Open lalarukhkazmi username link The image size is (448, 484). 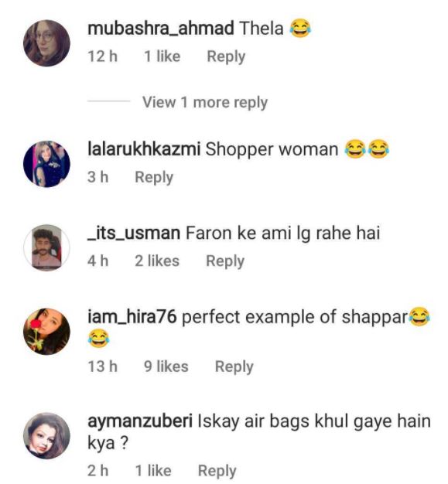(x=144, y=149)
